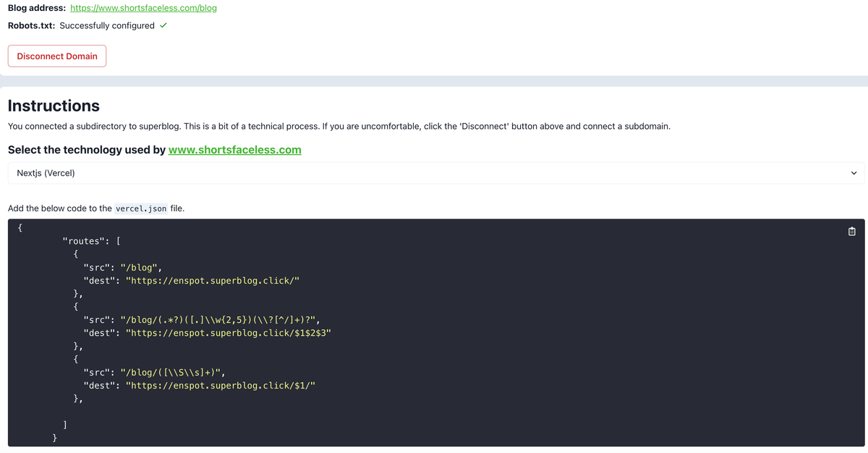Click the Disconnect Domain button

(x=56, y=56)
